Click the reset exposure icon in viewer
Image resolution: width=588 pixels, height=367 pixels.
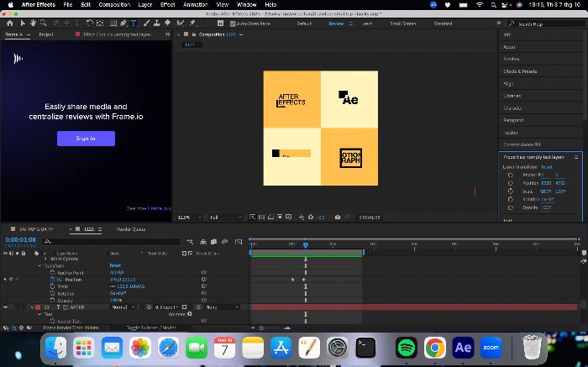click(311, 217)
